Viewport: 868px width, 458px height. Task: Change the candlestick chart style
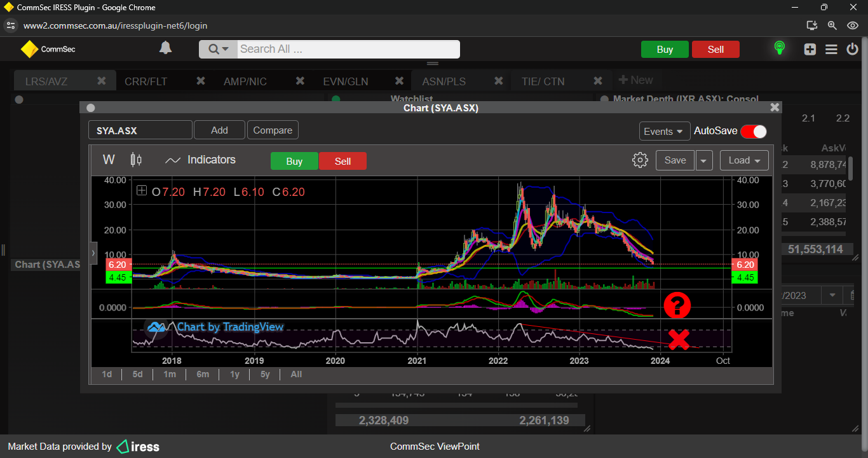pyautogui.click(x=136, y=160)
